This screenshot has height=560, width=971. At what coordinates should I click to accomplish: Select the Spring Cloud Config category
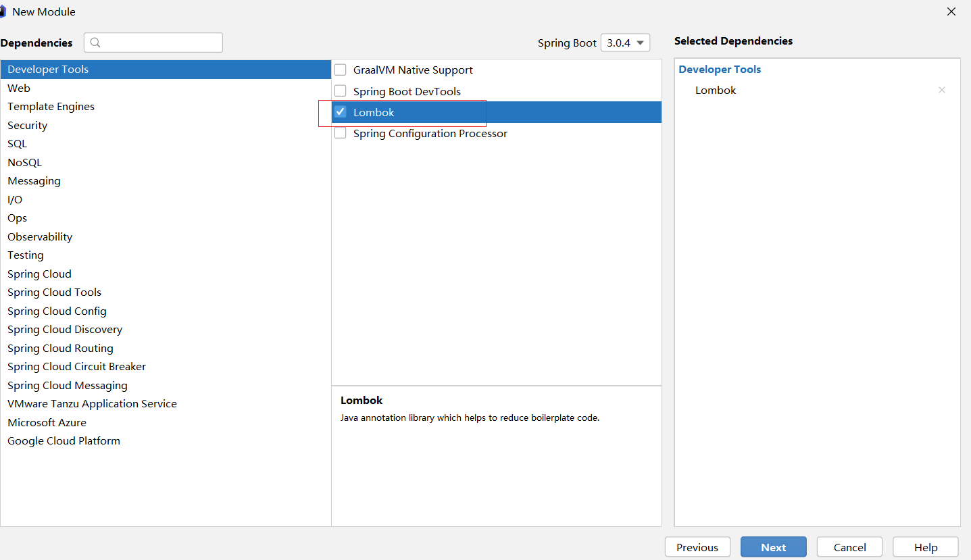click(166, 311)
